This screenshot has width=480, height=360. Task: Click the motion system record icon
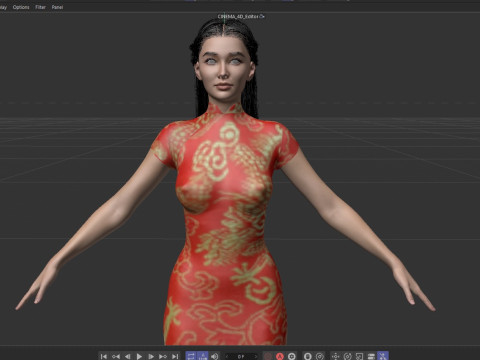pyautogui.click(x=308, y=356)
